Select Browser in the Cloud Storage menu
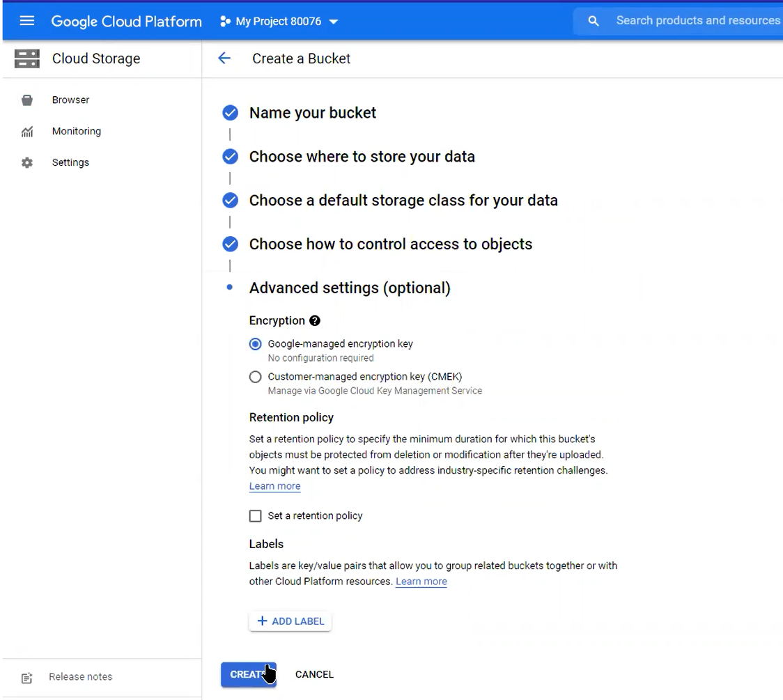The height and width of the screenshot is (700, 783). [x=70, y=100]
